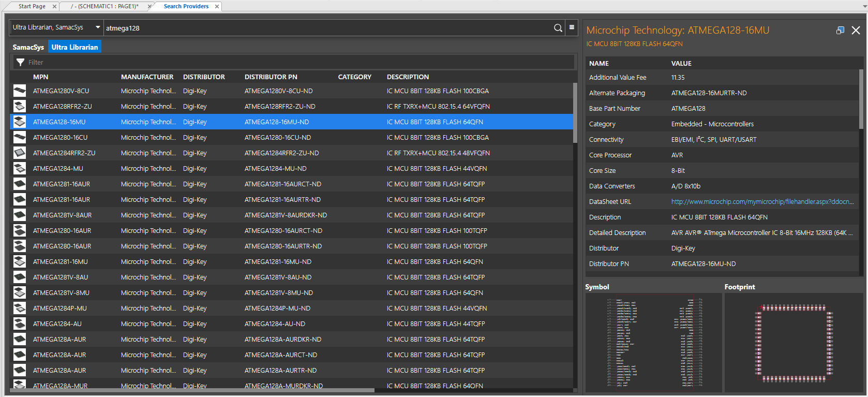Open the DataSheet URL microchip.com link
The width and height of the screenshot is (868, 397).
pyautogui.click(x=762, y=201)
